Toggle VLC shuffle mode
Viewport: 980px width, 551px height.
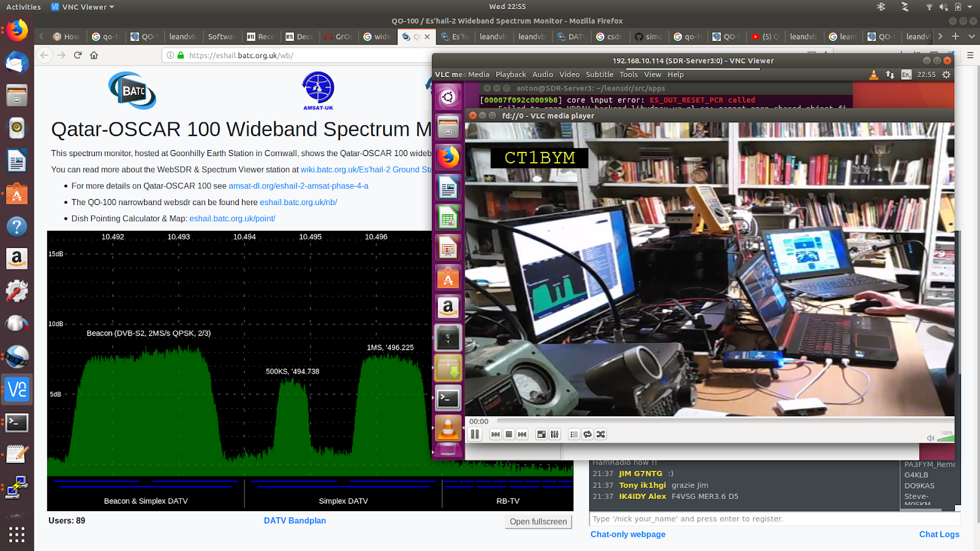[601, 434]
